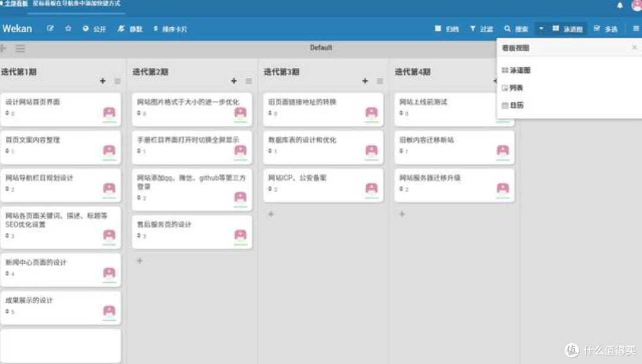Open the notifications bell
This screenshot has height=364, width=642.
point(620,5)
